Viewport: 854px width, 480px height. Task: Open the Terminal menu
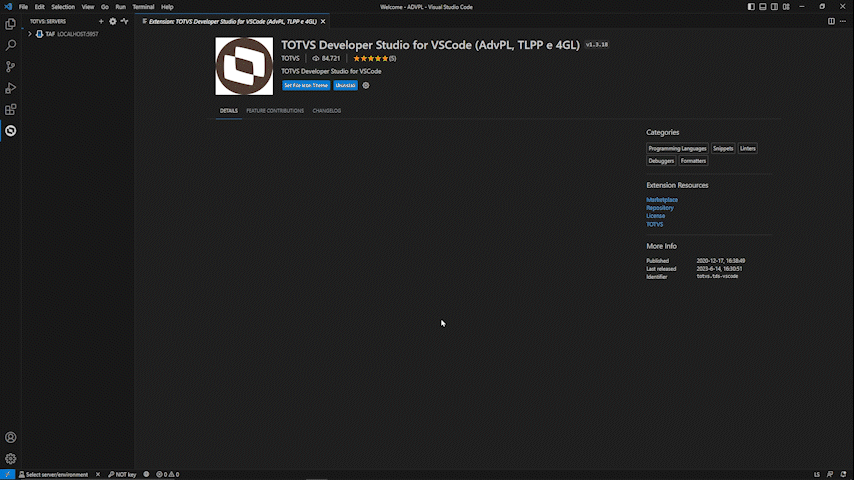[x=143, y=7]
